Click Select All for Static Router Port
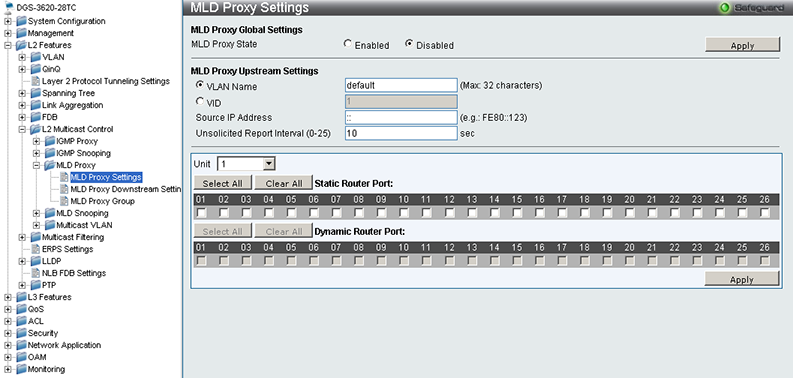The width and height of the screenshot is (793, 378). coord(223,183)
